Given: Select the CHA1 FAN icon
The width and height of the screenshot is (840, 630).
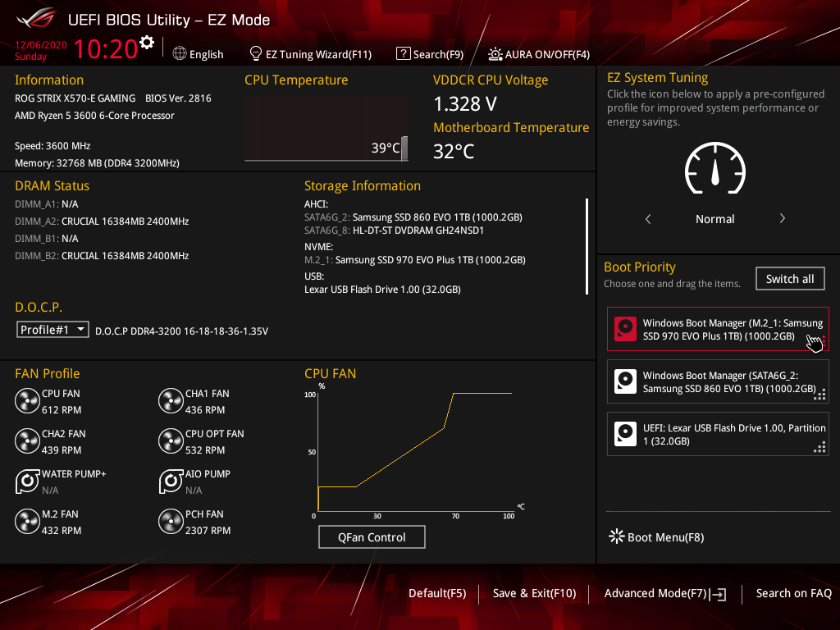Looking at the screenshot, I should [171, 401].
